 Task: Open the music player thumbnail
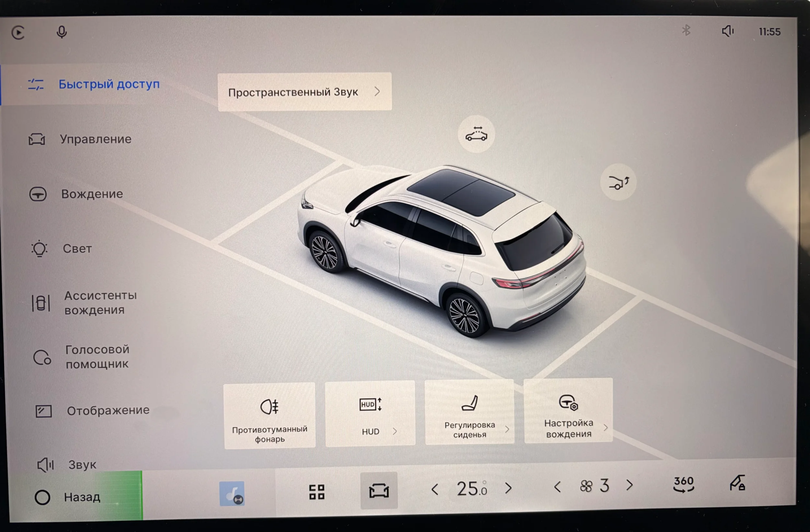click(232, 493)
